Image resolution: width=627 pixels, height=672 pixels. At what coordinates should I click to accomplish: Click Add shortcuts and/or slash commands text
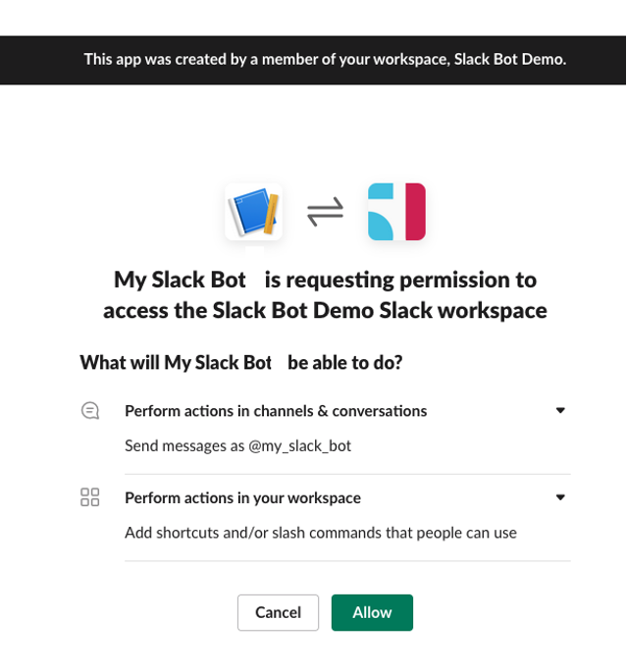pyautogui.click(x=321, y=533)
